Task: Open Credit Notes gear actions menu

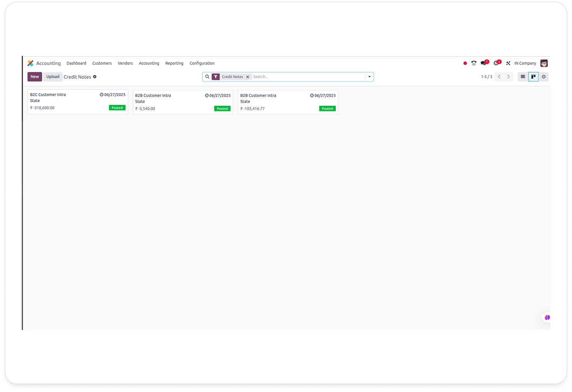Action: coord(95,77)
